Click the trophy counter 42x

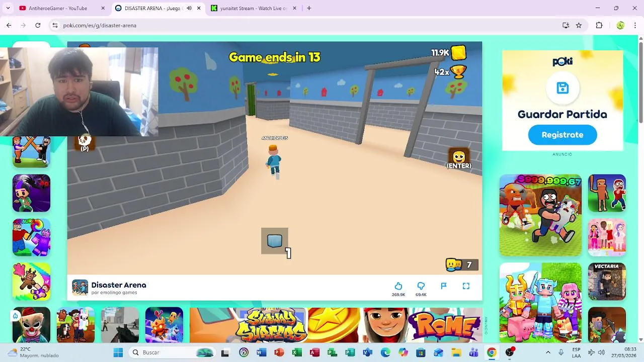pyautogui.click(x=450, y=72)
